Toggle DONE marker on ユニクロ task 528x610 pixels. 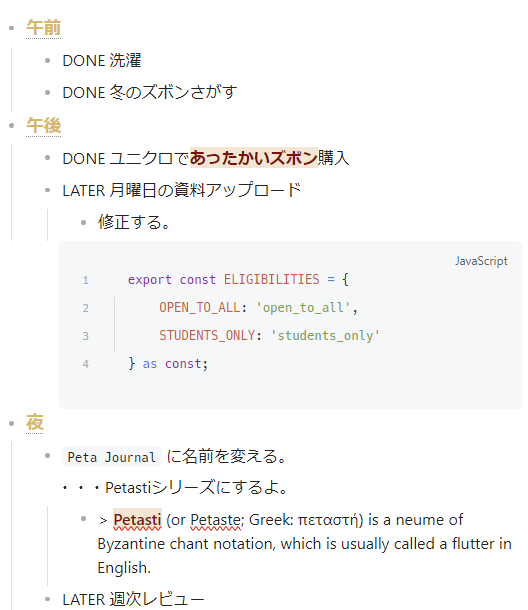point(84,158)
